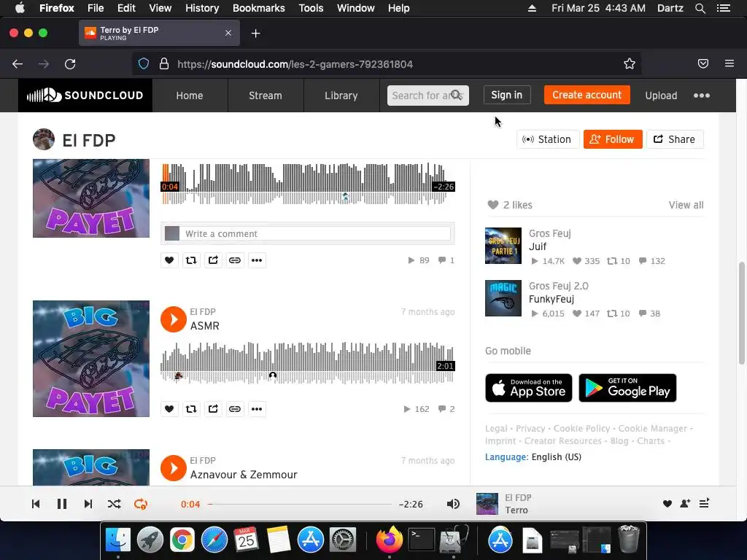Bookmark this page with star icon
This screenshot has width=747, height=560.
(630, 64)
